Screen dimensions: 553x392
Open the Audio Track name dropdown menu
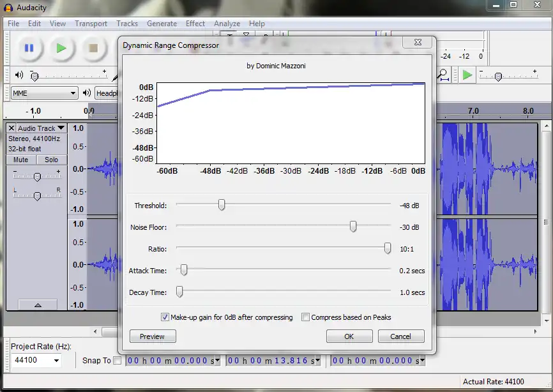click(41, 128)
